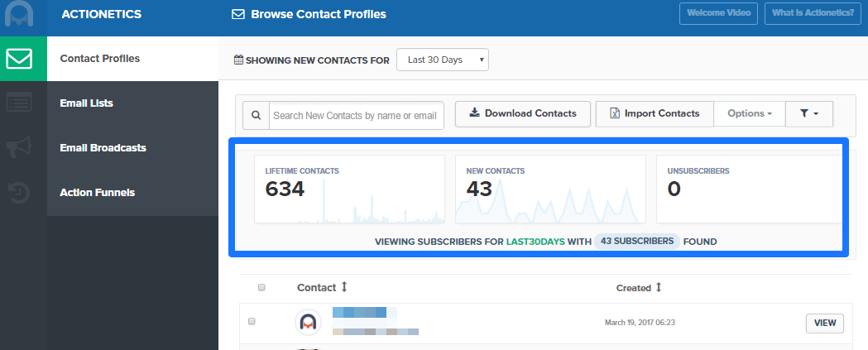Click the calendar icon beside Showing New Contacts
Screen dimensions: 868x350
(238, 60)
